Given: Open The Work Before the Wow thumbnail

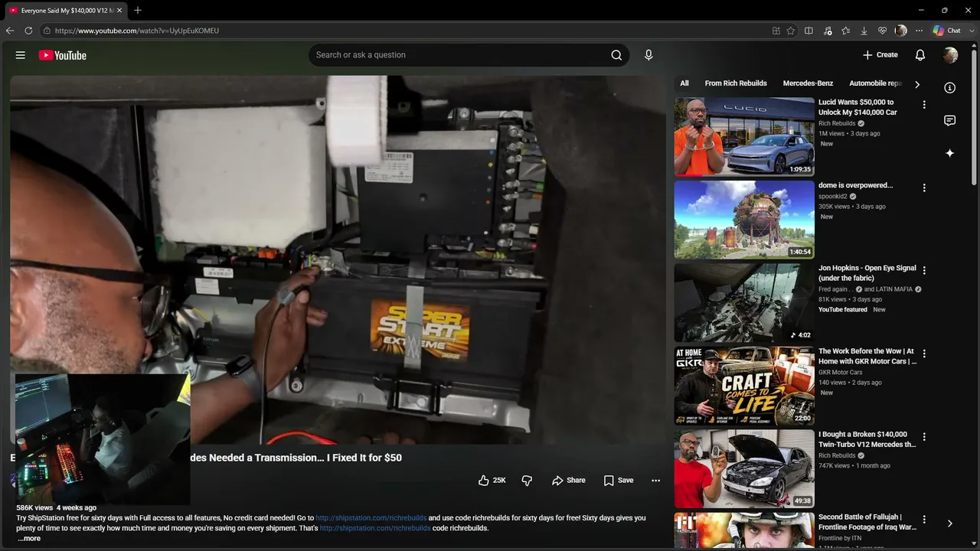Looking at the screenshot, I should click(x=744, y=386).
